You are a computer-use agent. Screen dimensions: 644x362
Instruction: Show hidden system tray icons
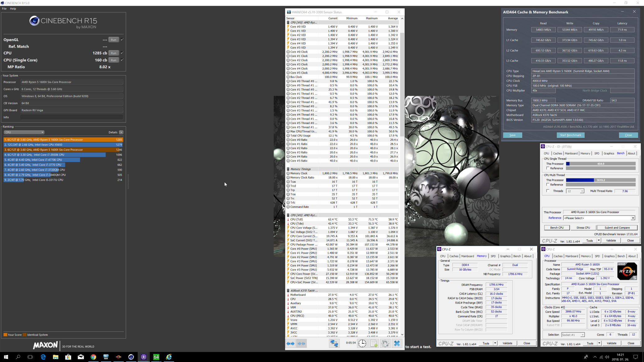click(x=595, y=357)
